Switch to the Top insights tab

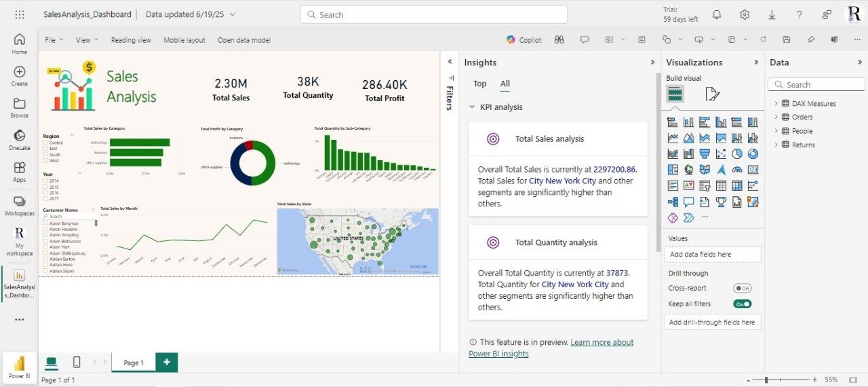click(x=479, y=84)
